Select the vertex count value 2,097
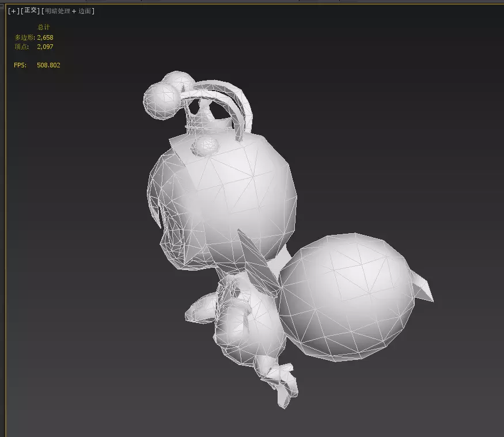The image size is (504, 437). pyautogui.click(x=45, y=47)
